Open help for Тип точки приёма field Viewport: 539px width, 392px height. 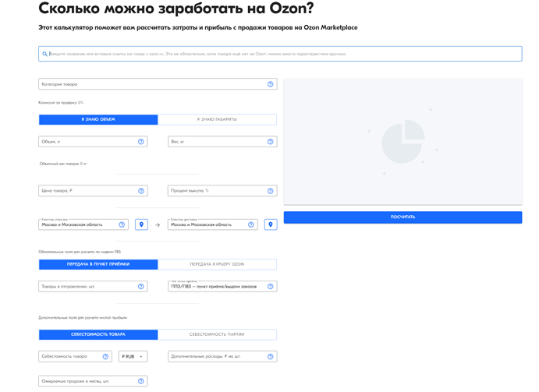click(270, 287)
